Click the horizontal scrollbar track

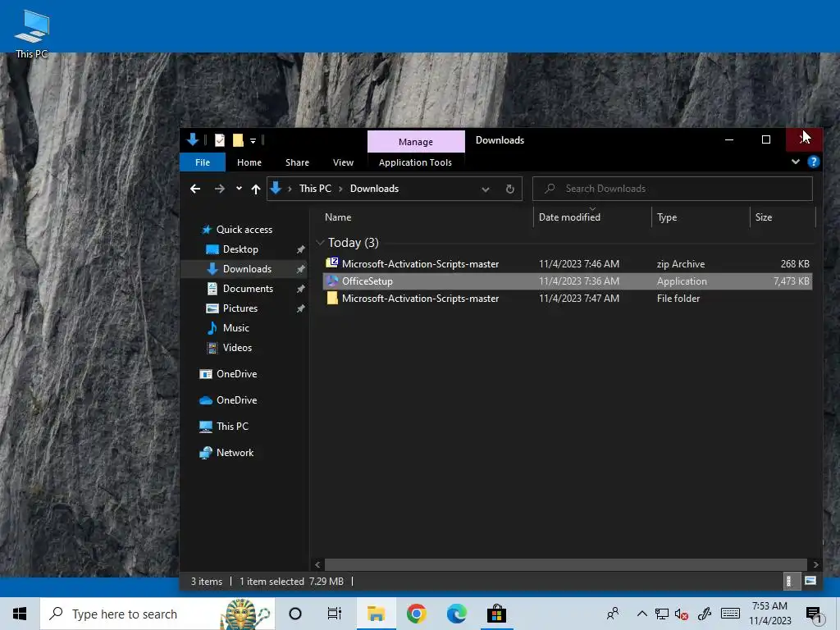pos(566,564)
